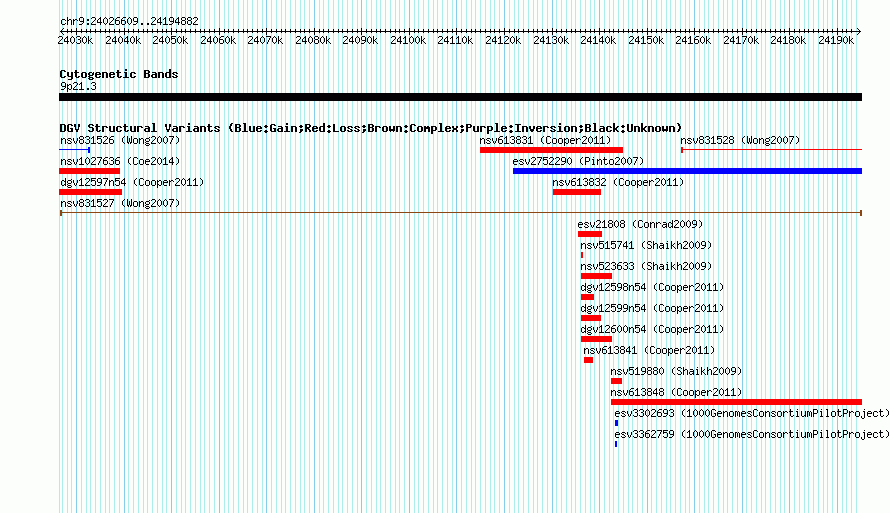Viewport: 890px width, 513px height.
Task: Click the 24030k ruler tick label
Action: 75,40
